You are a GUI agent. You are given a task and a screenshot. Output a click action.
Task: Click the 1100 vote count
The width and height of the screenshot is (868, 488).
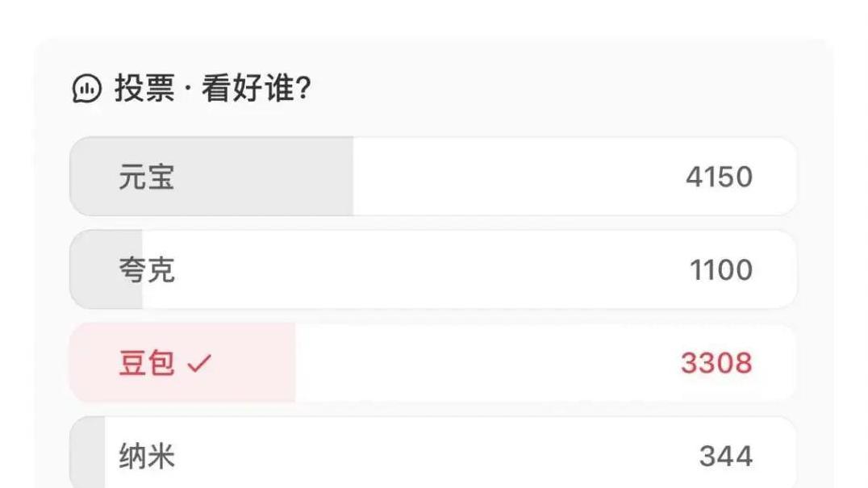tap(720, 270)
